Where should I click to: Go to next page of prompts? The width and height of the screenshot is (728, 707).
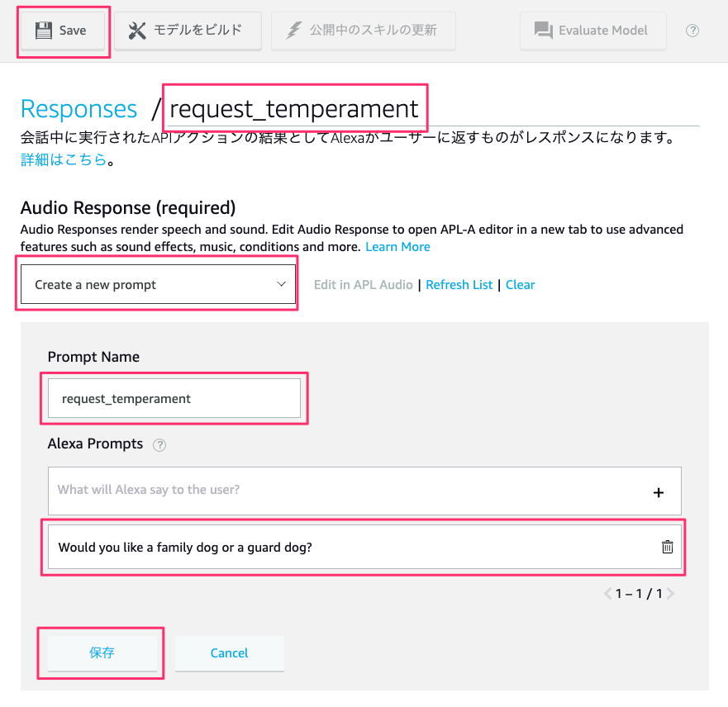[x=670, y=593]
